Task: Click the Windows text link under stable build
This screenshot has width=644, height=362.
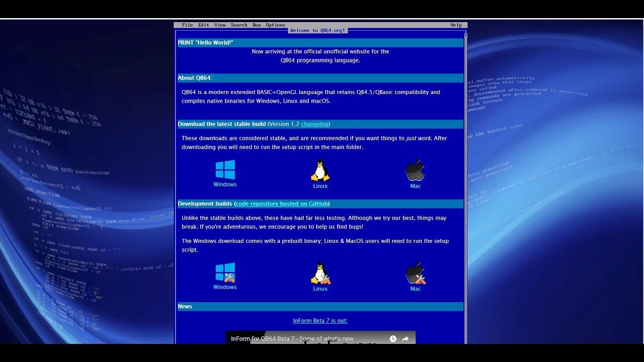Action: tap(225, 185)
